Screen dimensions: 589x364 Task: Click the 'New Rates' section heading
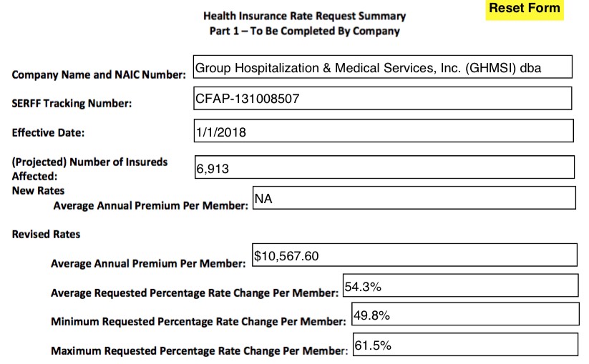click(x=38, y=191)
